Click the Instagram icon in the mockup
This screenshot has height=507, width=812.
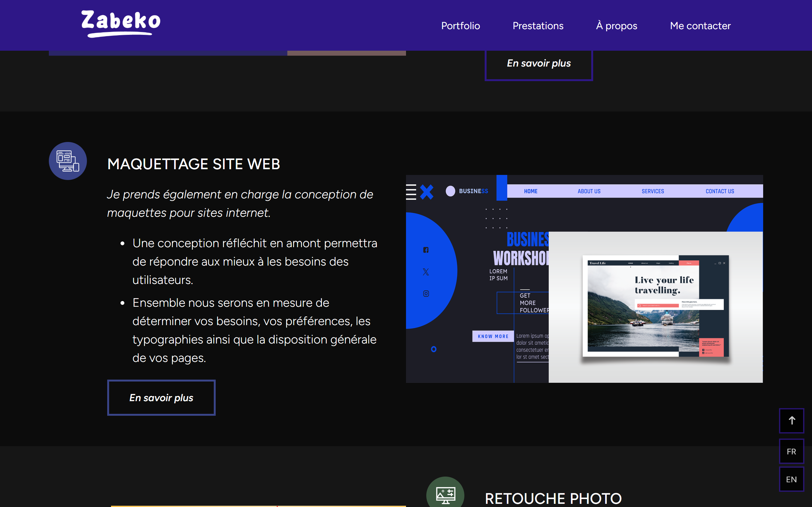point(426,293)
